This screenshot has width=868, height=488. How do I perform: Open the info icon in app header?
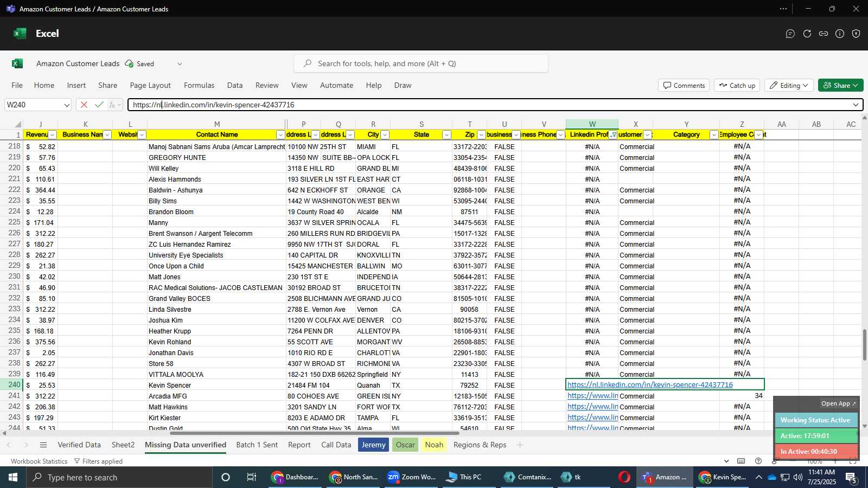click(x=840, y=34)
